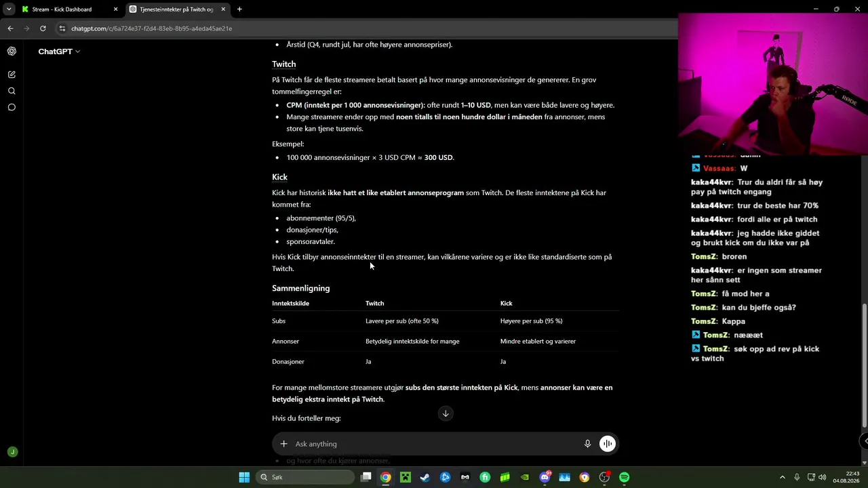Click the cell 'Mindre etablert og varierer'
This screenshot has height=488, width=868.
click(538, 341)
